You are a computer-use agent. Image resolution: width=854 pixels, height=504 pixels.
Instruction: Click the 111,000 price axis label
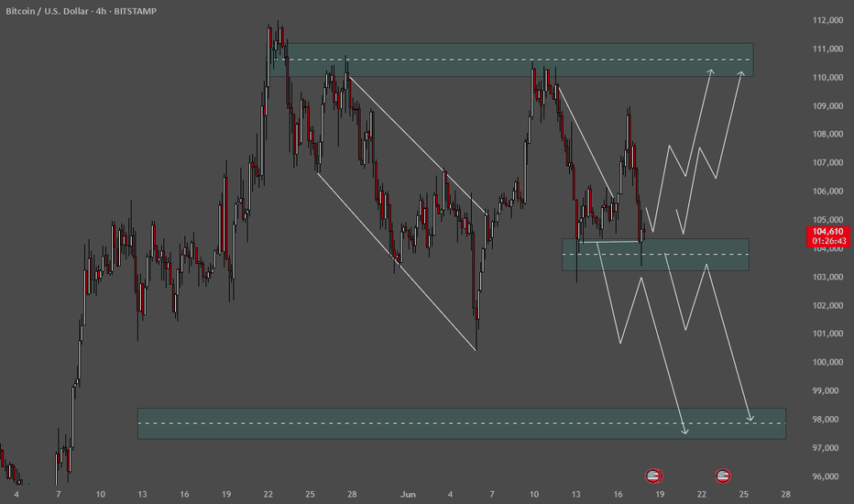[827, 49]
